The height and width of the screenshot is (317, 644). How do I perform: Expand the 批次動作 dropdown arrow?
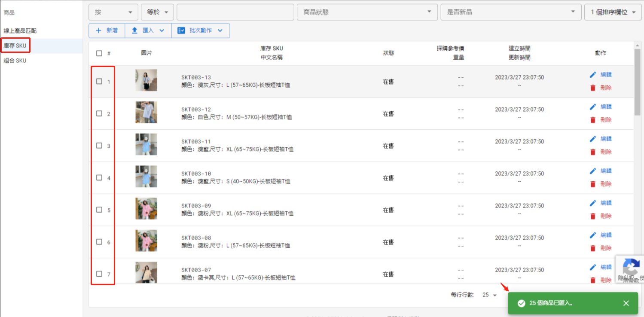click(220, 30)
